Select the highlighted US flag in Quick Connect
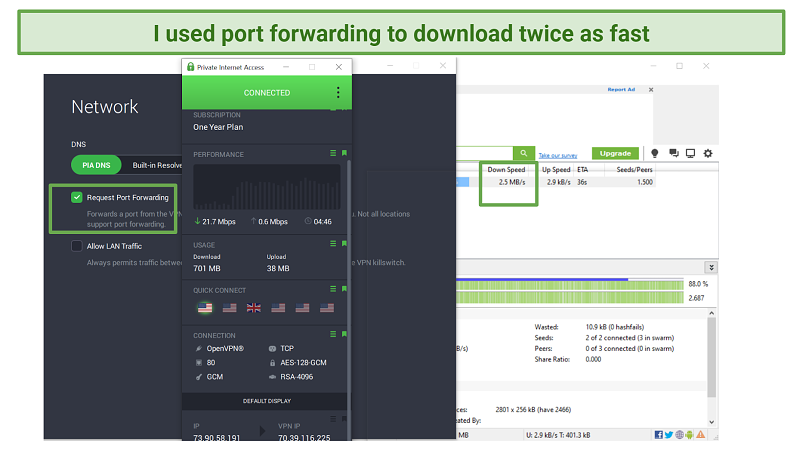Viewport: 806px width, 453px height. (205, 307)
